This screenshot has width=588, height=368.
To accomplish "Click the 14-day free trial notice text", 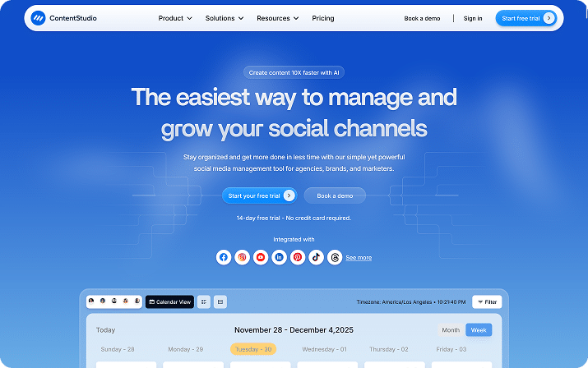I will pyautogui.click(x=294, y=218).
